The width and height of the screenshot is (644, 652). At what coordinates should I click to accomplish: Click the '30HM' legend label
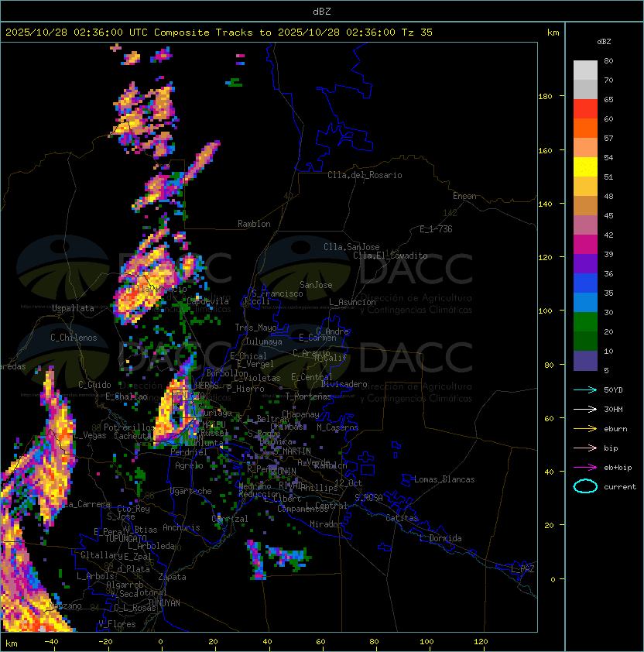pos(613,409)
